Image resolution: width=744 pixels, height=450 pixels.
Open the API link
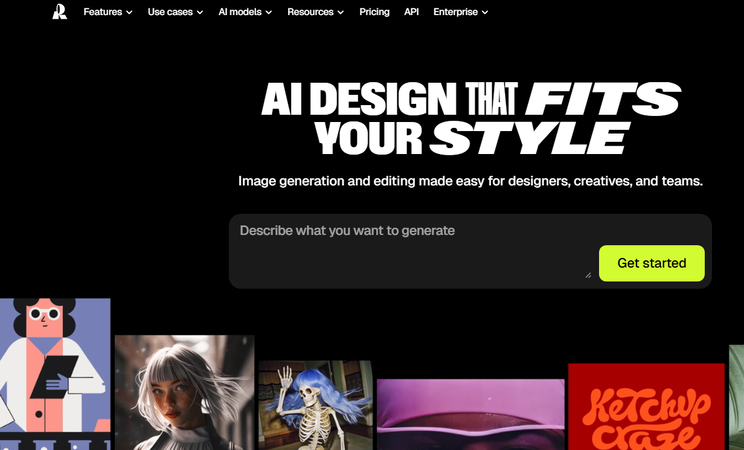(x=411, y=12)
